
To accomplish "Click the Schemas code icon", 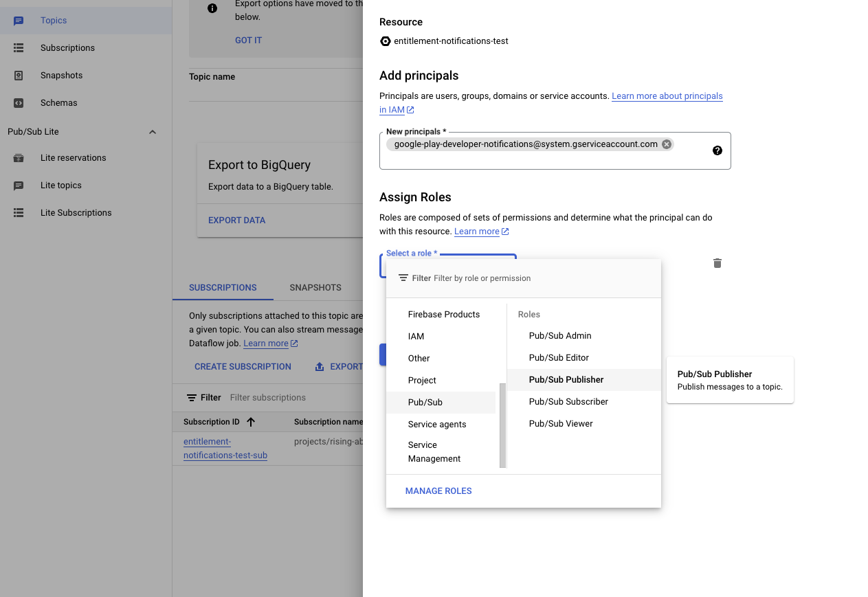I will click(x=19, y=103).
